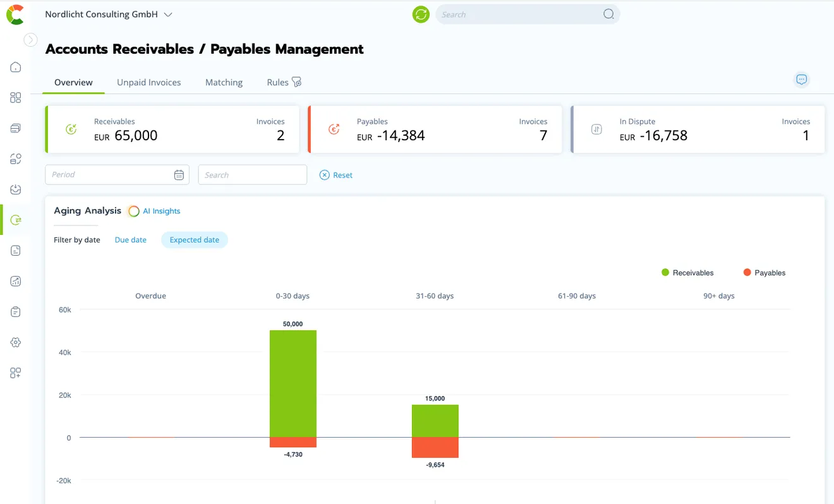Select the Expected date filter
Screen dimensions: 834x504
point(195,240)
